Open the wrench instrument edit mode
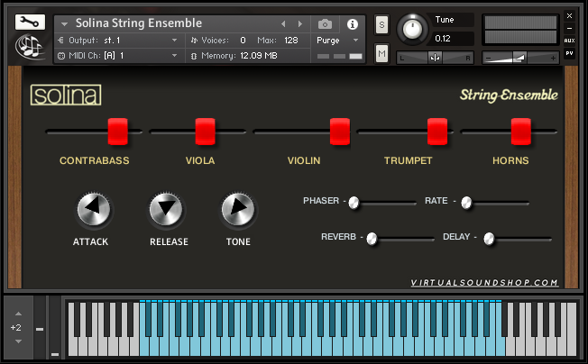The width and height of the screenshot is (588, 364). pyautogui.click(x=26, y=20)
